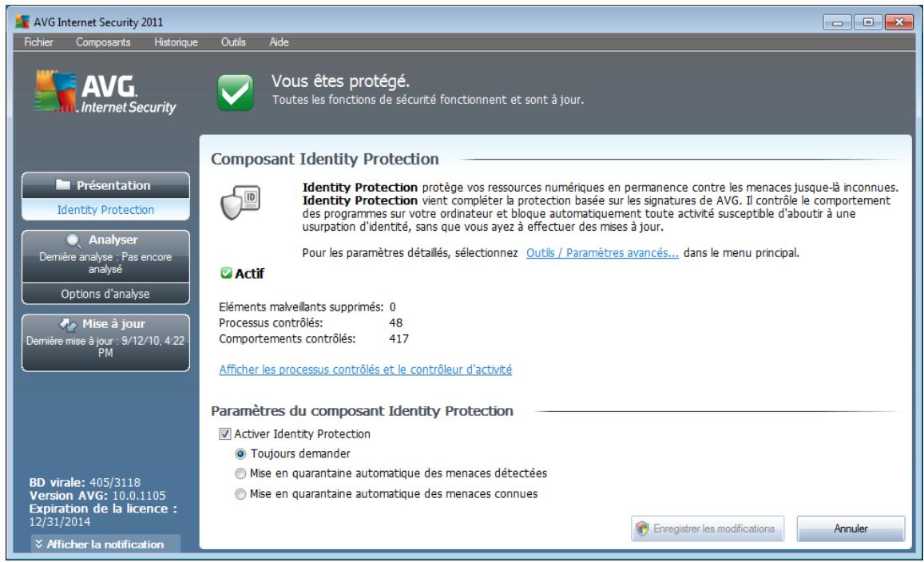Click the 'BD virale: 405/3118' text
The image size is (924, 562).
point(85,482)
